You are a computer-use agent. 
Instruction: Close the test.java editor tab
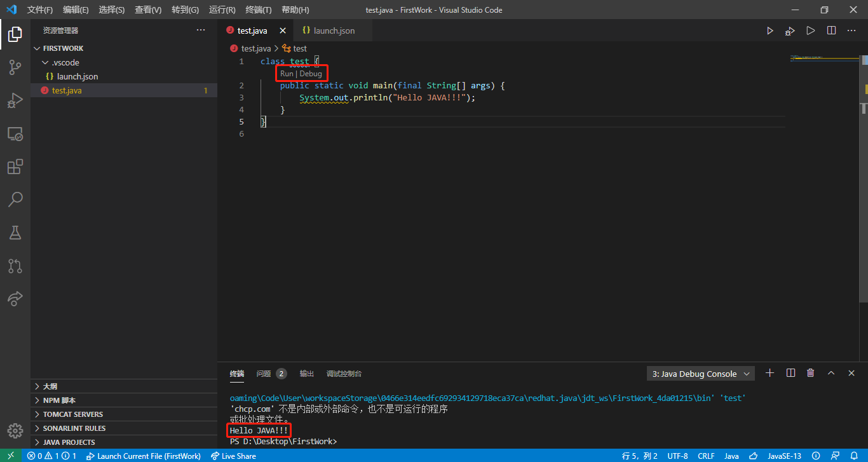coord(283,31)
